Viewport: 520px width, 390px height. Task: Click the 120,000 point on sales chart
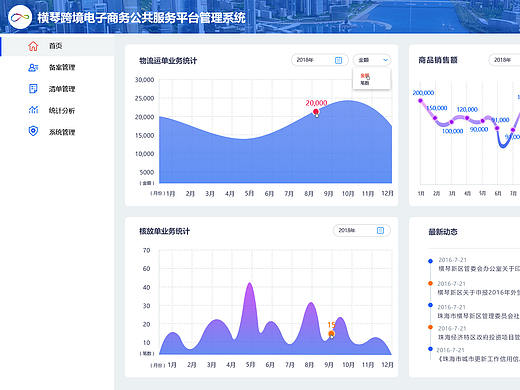click(x=467, y=118)
